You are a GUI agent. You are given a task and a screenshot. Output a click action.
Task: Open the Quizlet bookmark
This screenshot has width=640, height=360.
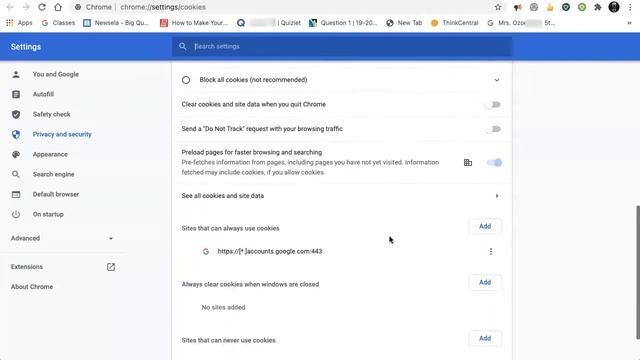[269, 23]
